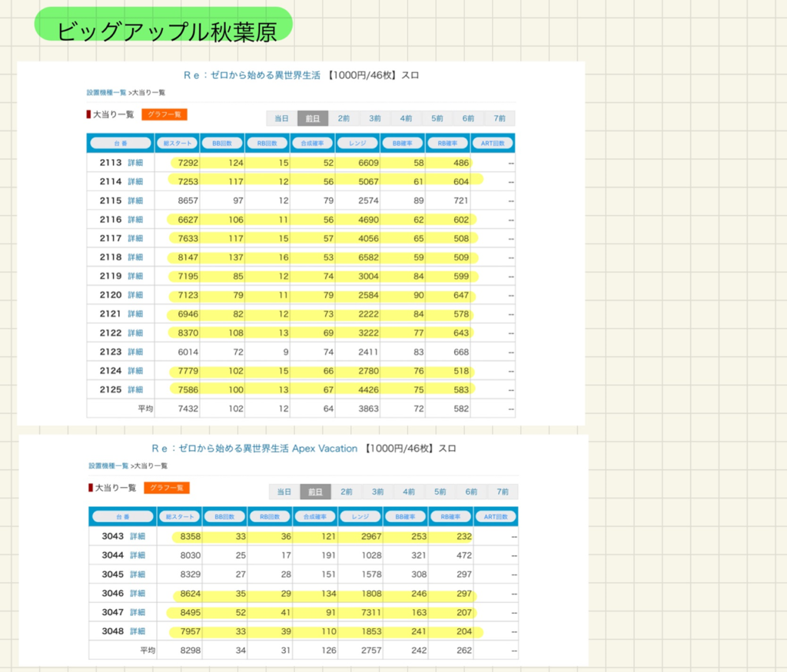Click 合成確率 header in Apex Vacation table
Image resolution: width=787 pixels, height=672 pixels.
[x=315, y=517]
